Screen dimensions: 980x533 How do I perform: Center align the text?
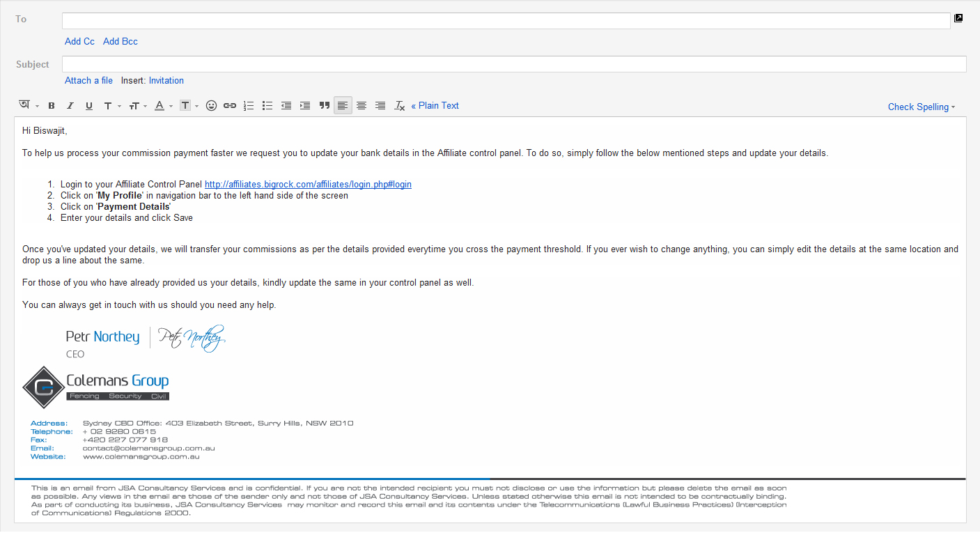[x=361, y=106]
